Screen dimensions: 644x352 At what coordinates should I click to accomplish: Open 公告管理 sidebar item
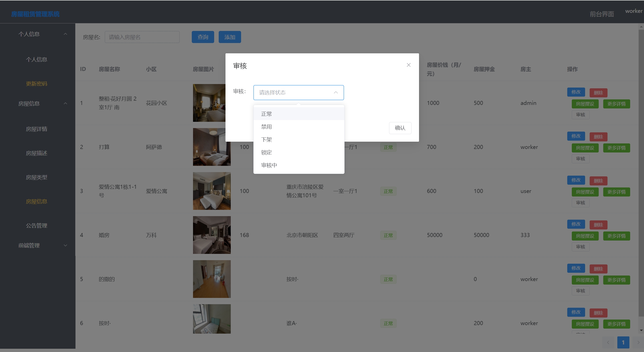pyautogui.click(x=36, y=226)
